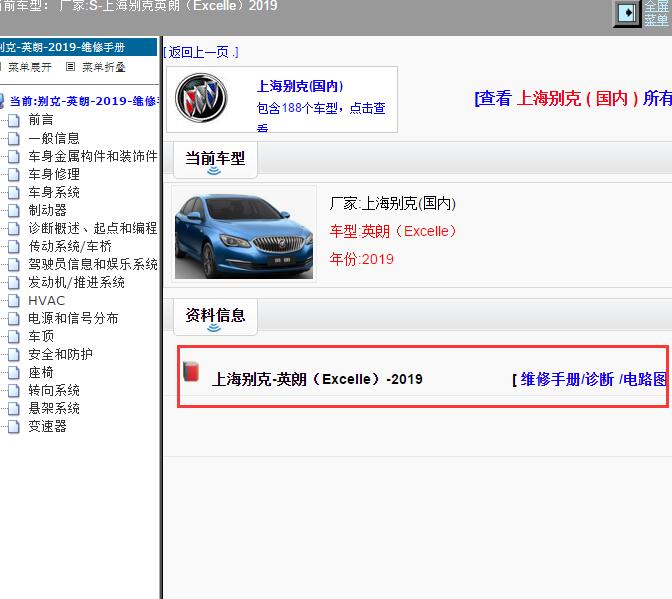Click page icon beside HVAC
The width and height of the screenshot is (672, 599).
tap(14, 300)
